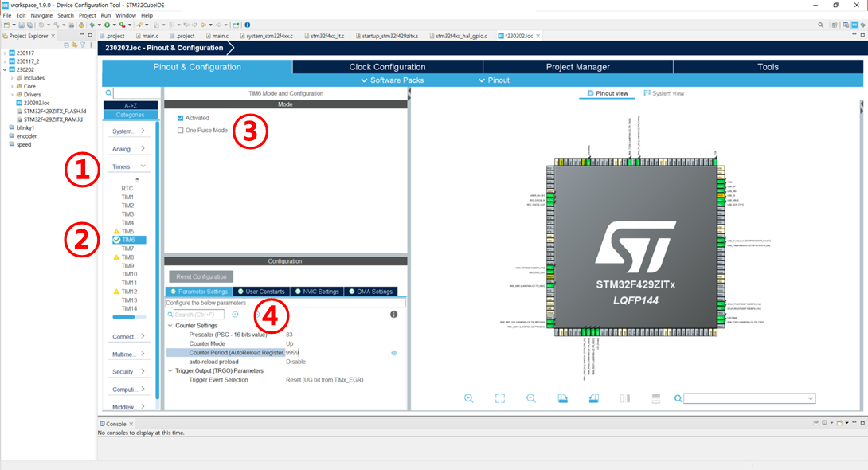Switch to NVIC Settings tab
868x470 pixels.
click(317, 292)
